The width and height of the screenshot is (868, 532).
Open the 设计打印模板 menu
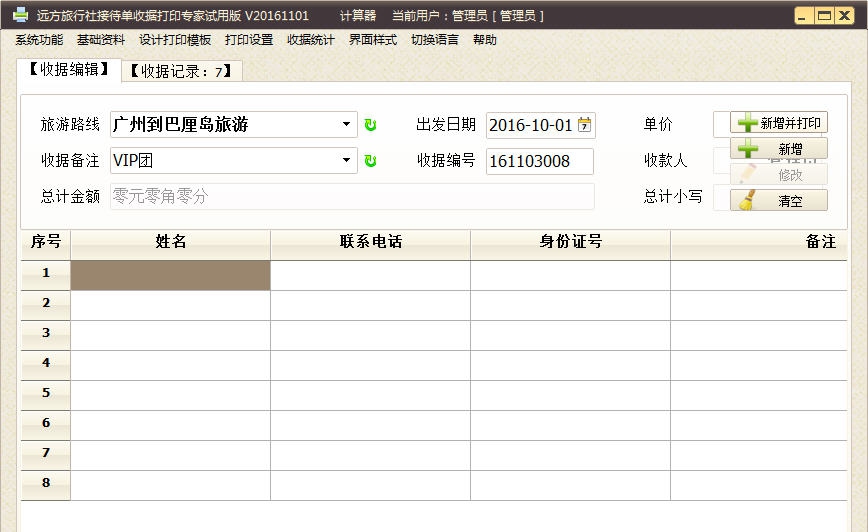175,40
